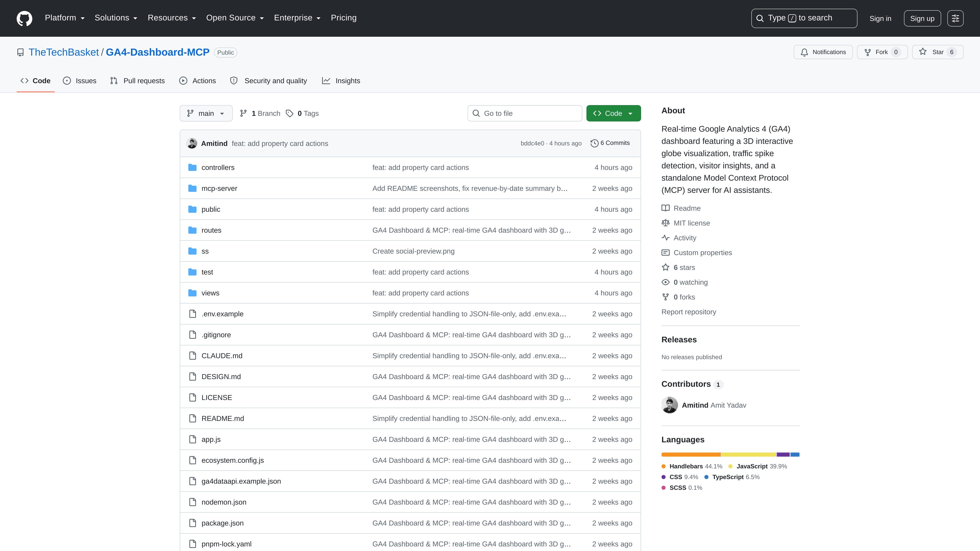Expand the Open Source menu
The width and height of the screenshot is (980, 551).
pyautogui.click(x=235, y=18)
